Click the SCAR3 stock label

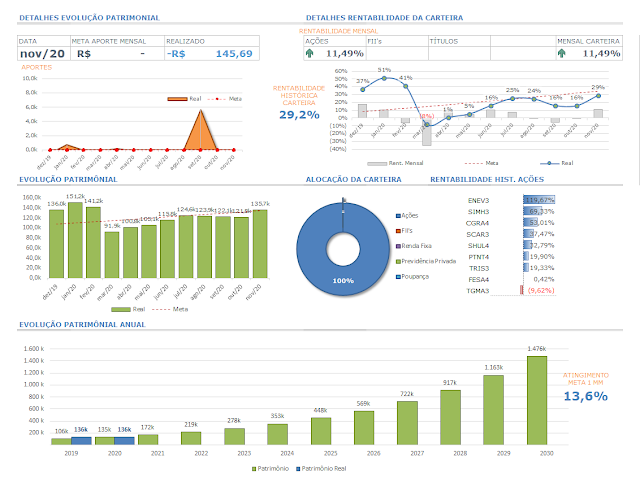pos(478,235)
